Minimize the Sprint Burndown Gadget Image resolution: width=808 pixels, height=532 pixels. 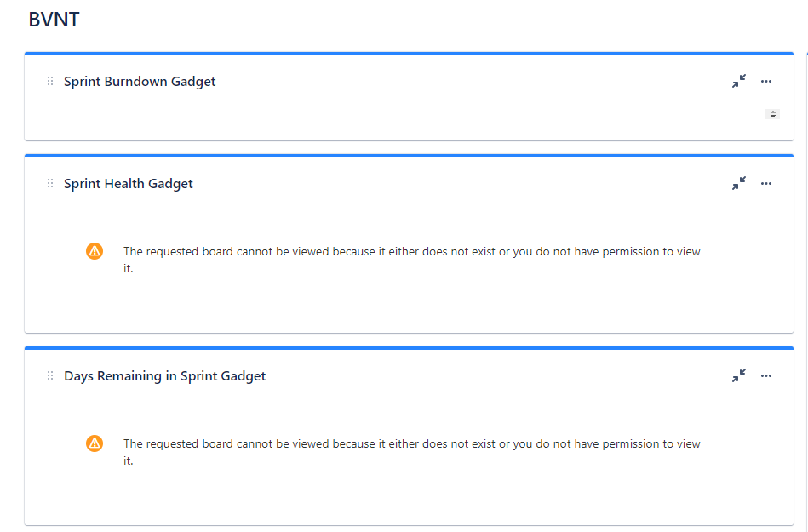[739, 82]
